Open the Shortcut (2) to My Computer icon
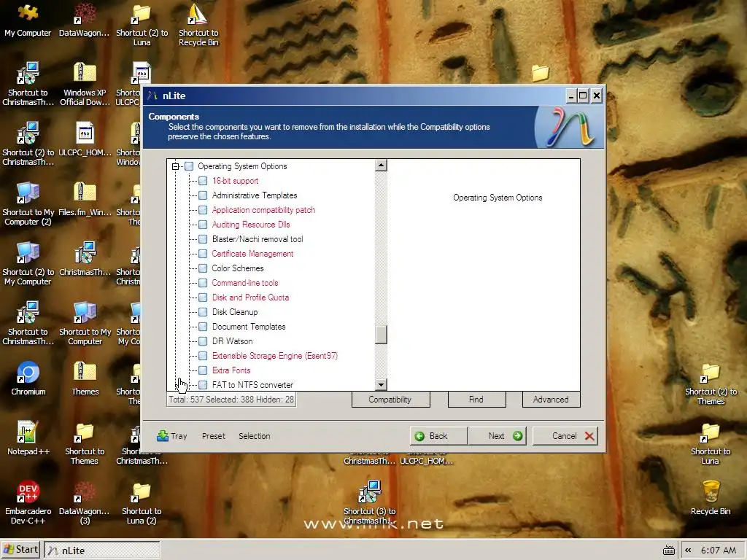 (28, 264)
